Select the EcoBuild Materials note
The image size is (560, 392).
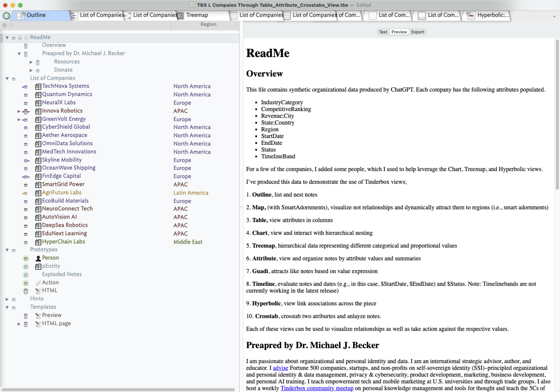click(65, 201)
